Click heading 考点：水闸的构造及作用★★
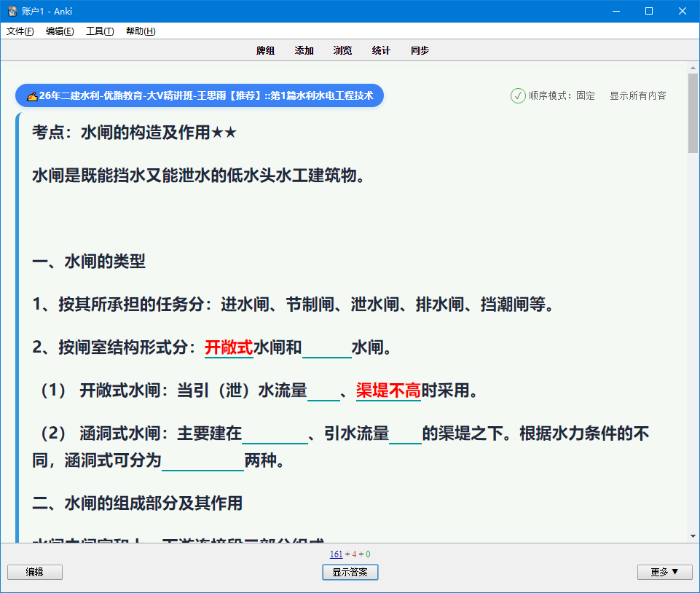Image resolution: width=700 pixels, height=593 pixels. click(x=134, y=133)
